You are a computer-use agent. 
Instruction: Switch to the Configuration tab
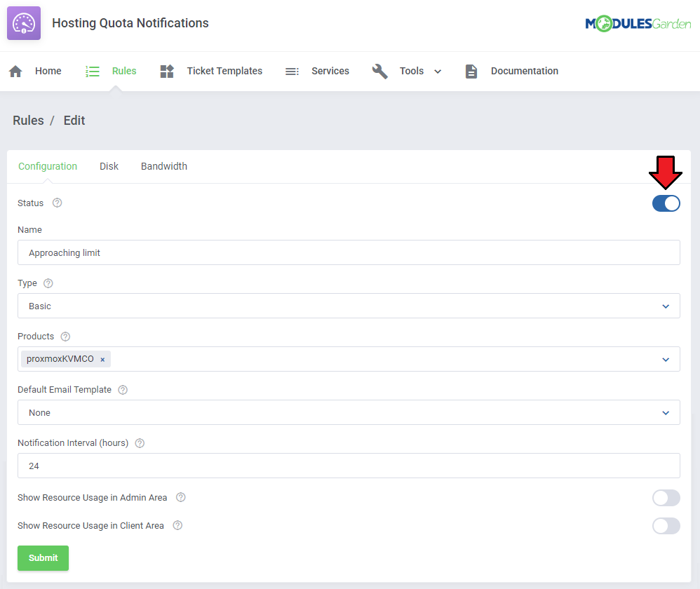tap(48, 166)
